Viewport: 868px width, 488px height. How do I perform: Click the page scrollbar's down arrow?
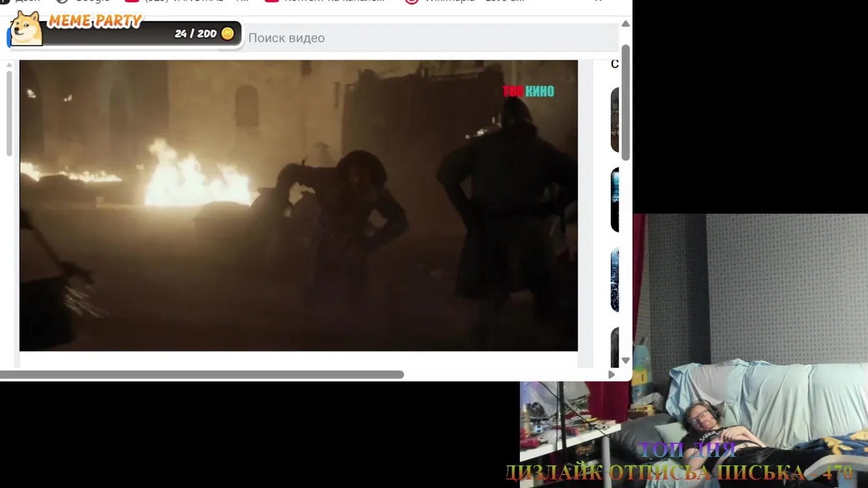coord(626,361)
